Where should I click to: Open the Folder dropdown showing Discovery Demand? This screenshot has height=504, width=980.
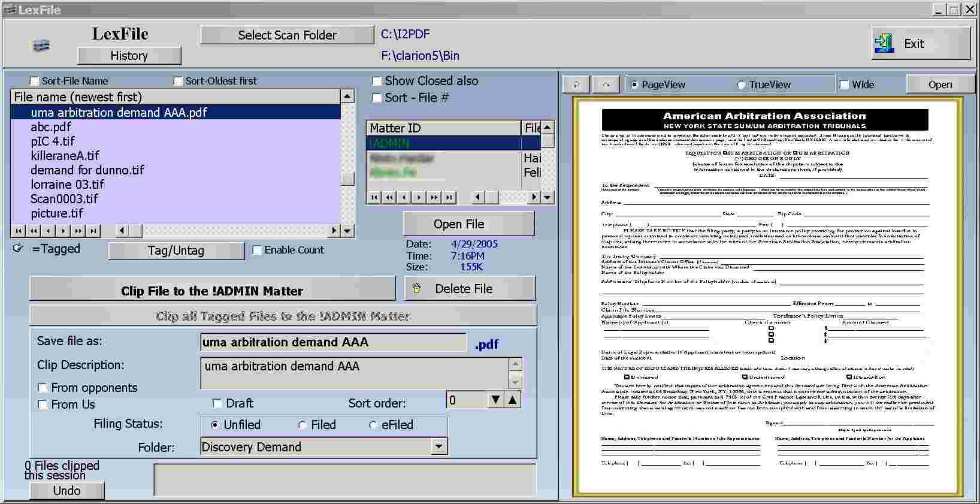point(439,446)
